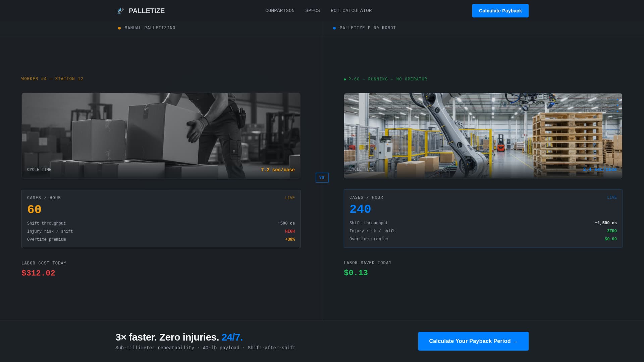
Task: Click the green running dot beside P-60 status
Action: (x=344, y=79)
